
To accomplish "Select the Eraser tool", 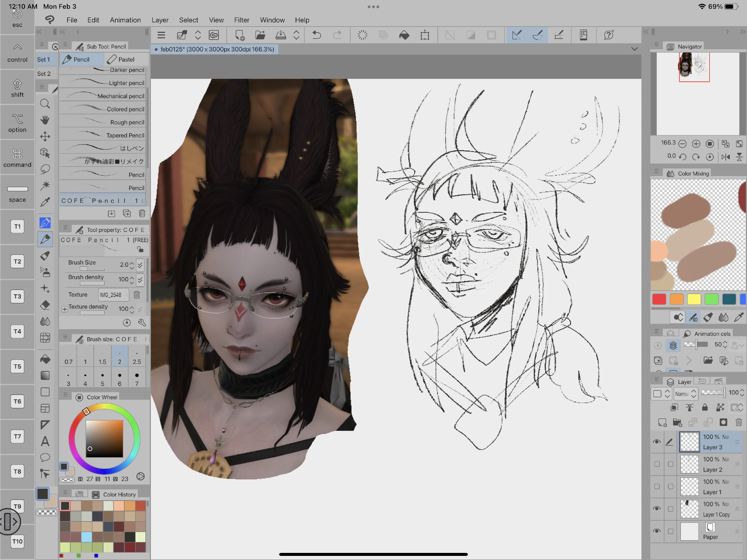I will pyautogui.click(x=45, y=305).
